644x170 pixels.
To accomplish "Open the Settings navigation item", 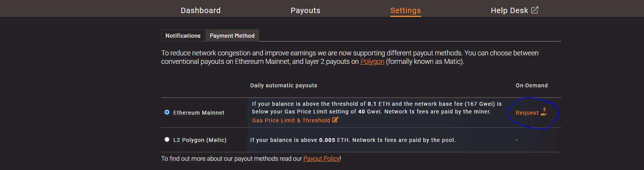I will coord(405,10).
